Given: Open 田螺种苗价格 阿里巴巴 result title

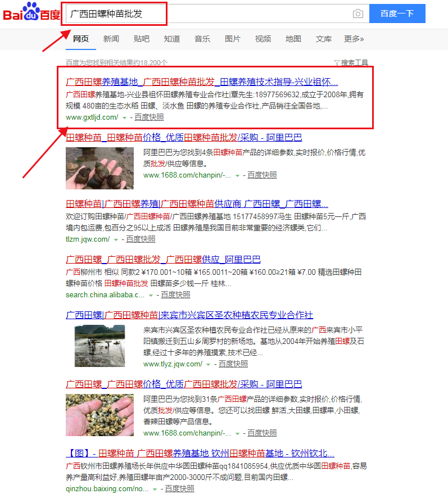Looking at the screenshot, I should coord(184,137).
